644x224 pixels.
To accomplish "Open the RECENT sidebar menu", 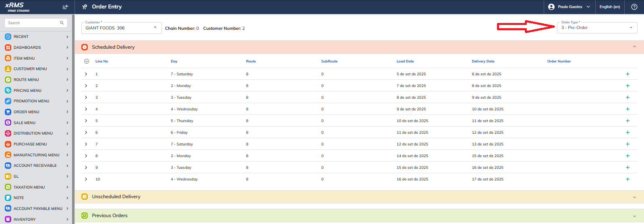I will (36, 37).
